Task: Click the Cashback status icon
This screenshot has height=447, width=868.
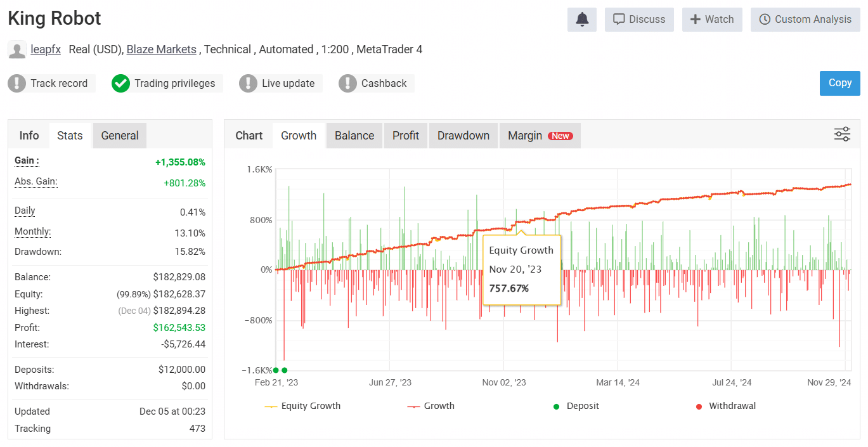Action: click(x=347, y=83)
